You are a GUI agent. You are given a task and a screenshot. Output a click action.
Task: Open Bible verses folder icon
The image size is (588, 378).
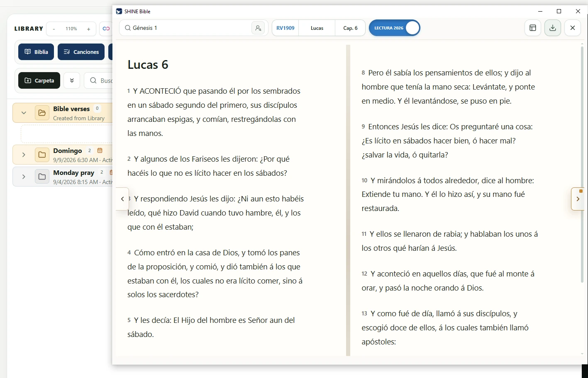click(42, 113)
